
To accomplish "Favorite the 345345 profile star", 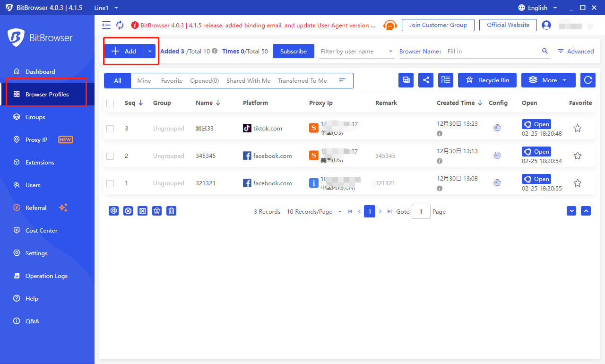I will coord(578,156).
